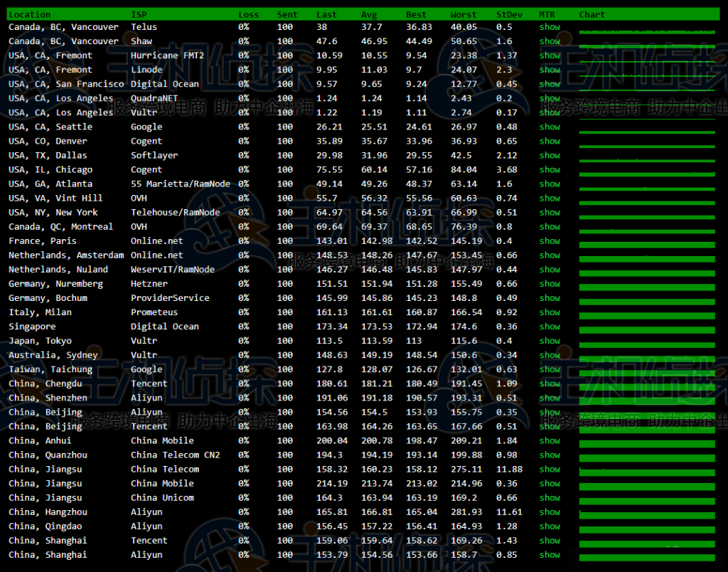Click the ISP column header
This screenshot has height=572, width=728.
(139, 14)
